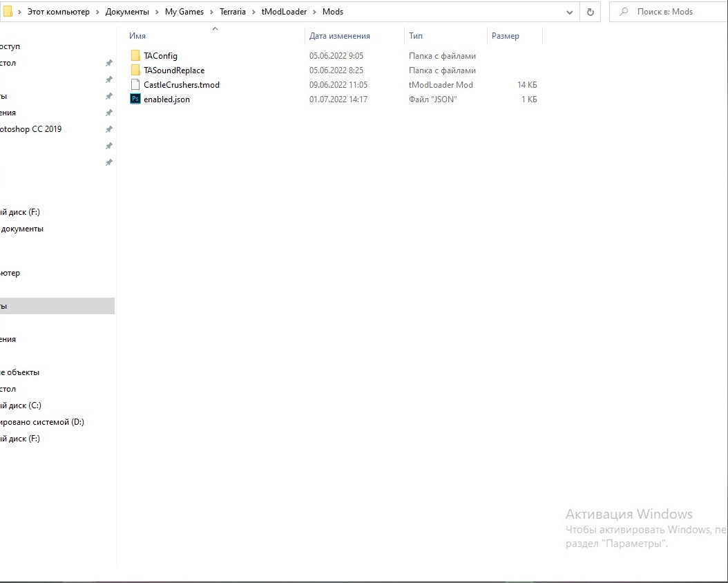Expand the chevron after Документы breadcrumb
Screen dimensions: 728x583
click(x=157, y=12)
